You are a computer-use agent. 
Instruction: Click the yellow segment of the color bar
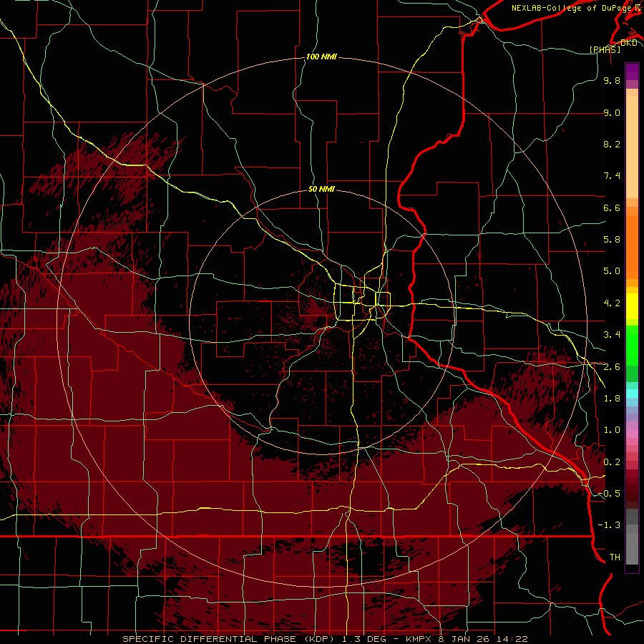tap(632, 306)
